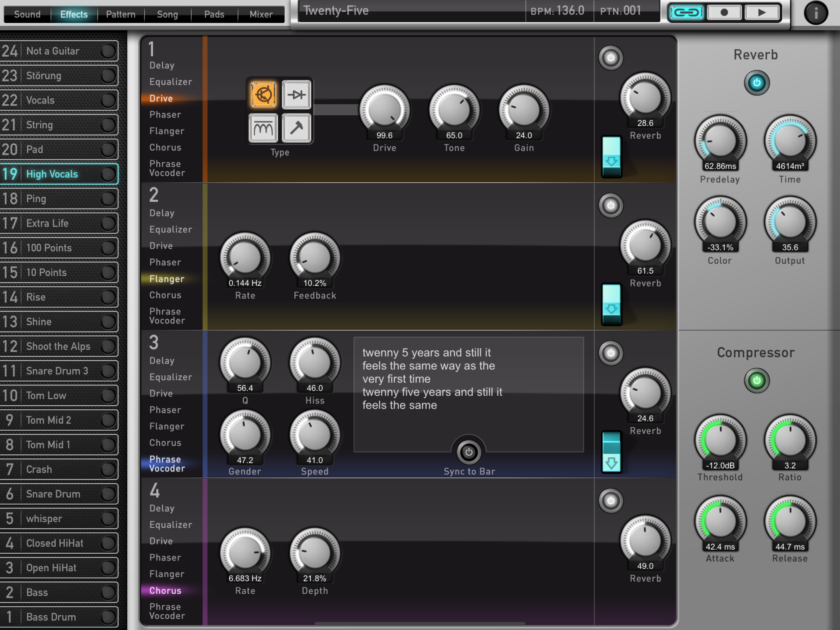The image size is (840, 630).
Task: Select Delay effect in slot 1
Action: tap(162, 65)
